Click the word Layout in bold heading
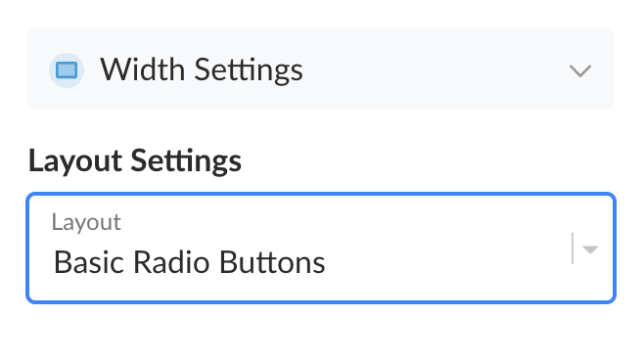Screen dimensions: 644x362 click(75, 161)
